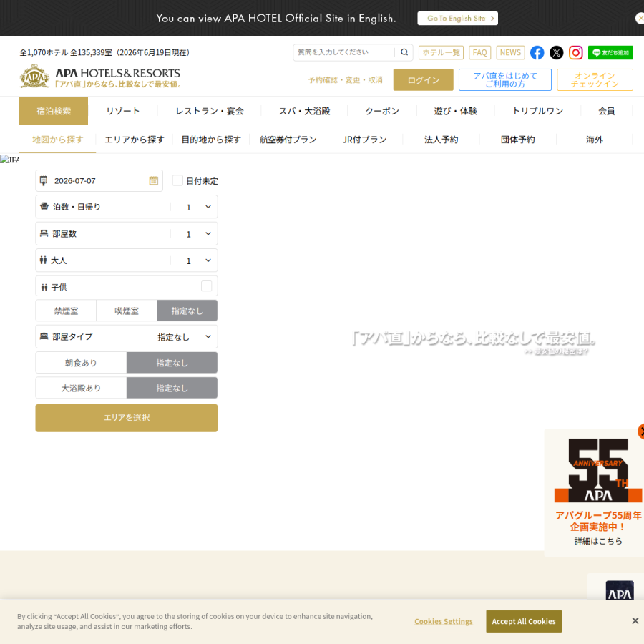The height and width of the screenshot is (644, 644).
Task: Open the 大人 count dropdown
Action: (x=127, y=260)
